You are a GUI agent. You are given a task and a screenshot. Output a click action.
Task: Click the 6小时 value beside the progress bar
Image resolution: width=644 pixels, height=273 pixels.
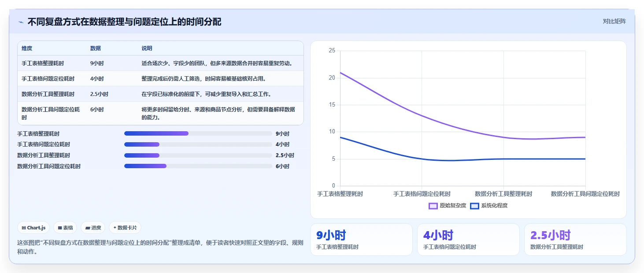[282, 166]
